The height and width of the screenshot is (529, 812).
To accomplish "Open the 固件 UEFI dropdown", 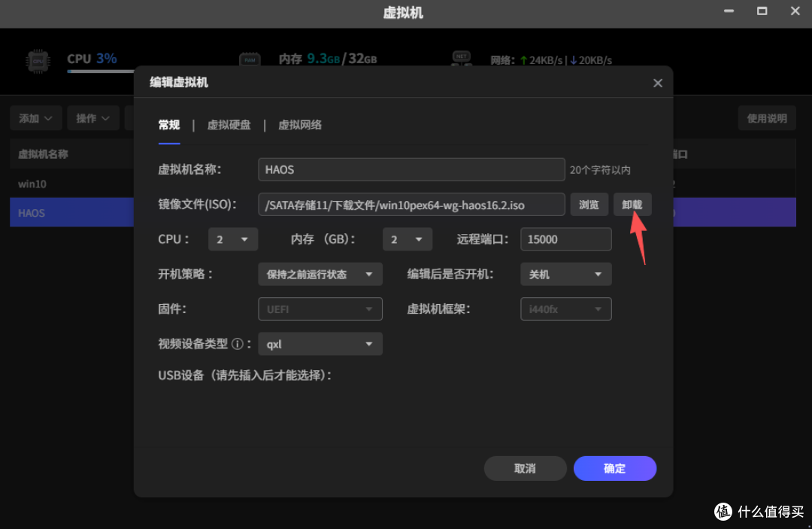I will (x=320, y=309).
